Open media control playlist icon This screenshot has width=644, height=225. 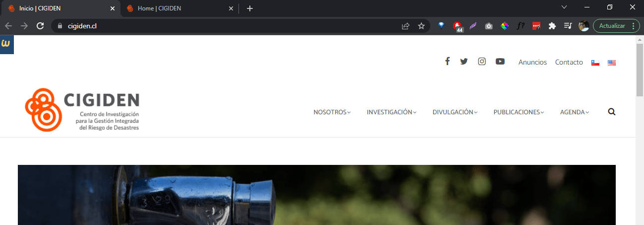click(568, 26)
